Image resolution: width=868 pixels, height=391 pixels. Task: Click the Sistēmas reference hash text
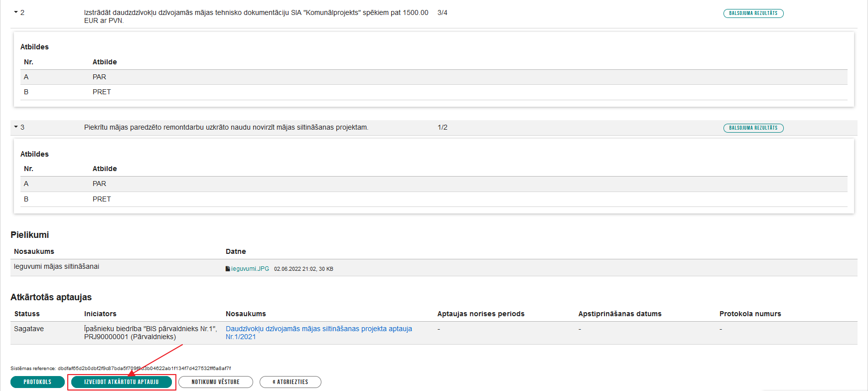(144, 369)
